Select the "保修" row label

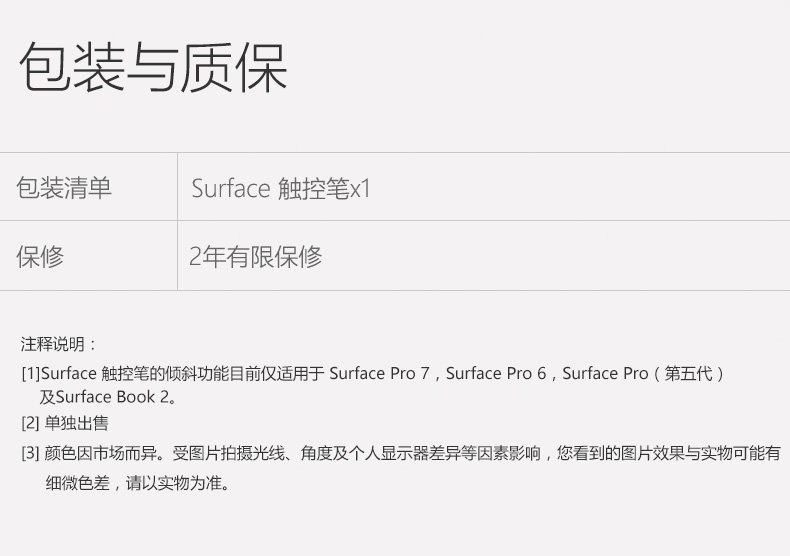(40, 256)
